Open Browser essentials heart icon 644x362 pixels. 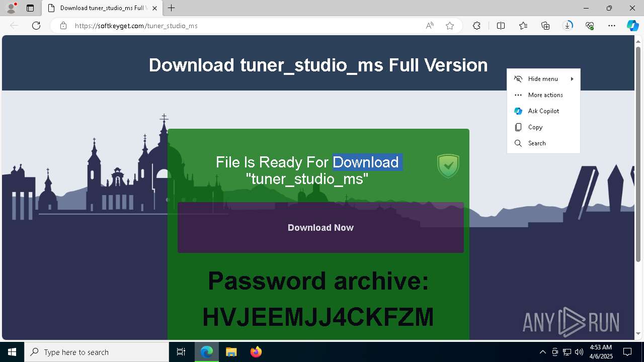[590, 26]
